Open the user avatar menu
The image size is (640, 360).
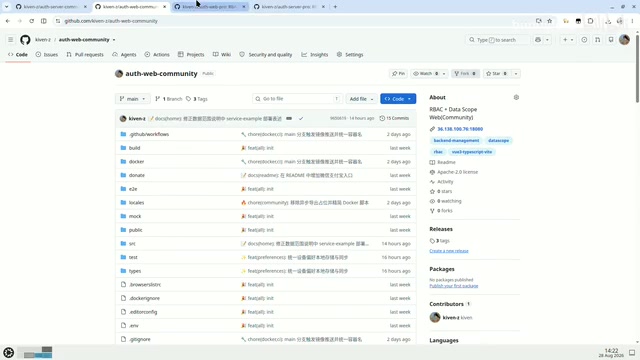tap(624, 40)
